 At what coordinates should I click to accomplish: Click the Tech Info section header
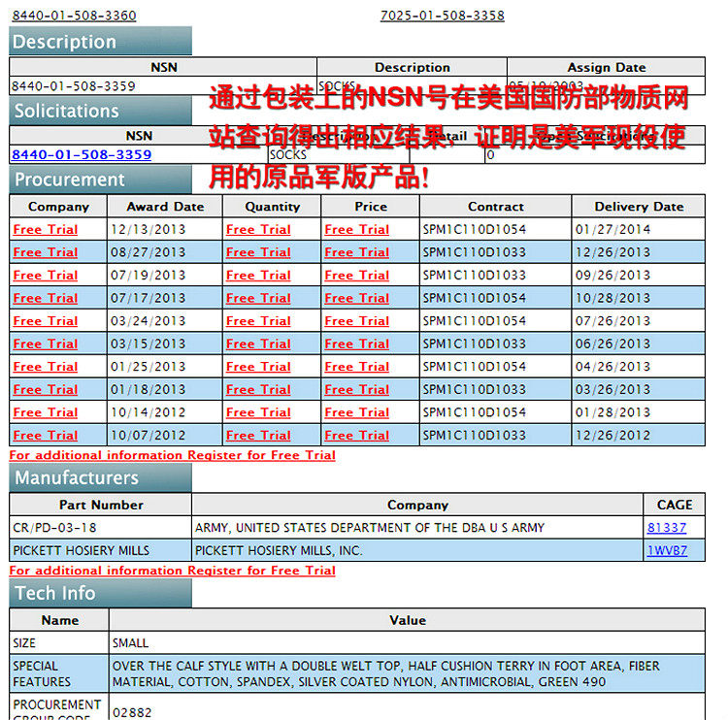tap(100, 593)
